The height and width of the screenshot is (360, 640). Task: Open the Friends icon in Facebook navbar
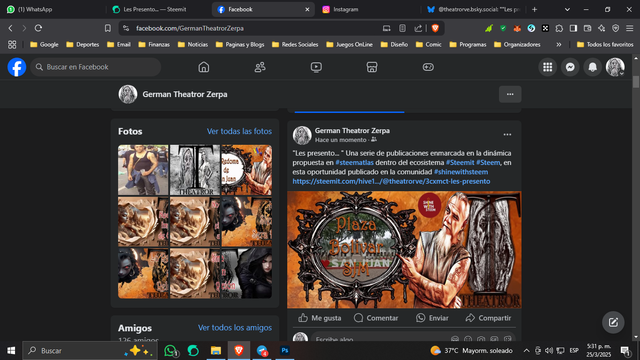(x=260, y=67)
